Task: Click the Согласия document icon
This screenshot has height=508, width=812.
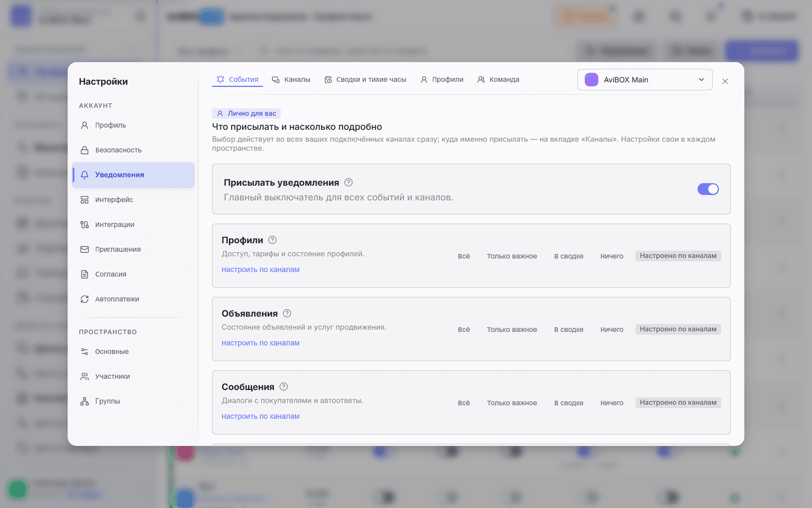Action: 85,274
